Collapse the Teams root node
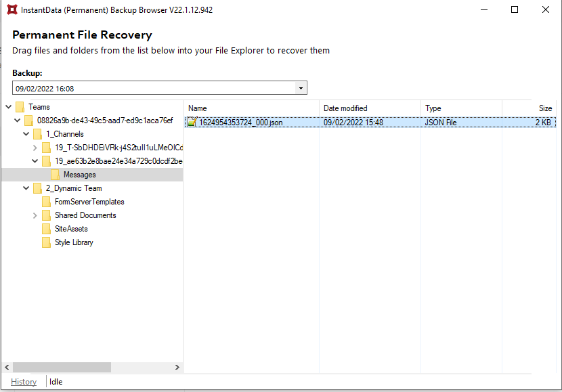This screenshot has width=562, height=392. (9, 107)
